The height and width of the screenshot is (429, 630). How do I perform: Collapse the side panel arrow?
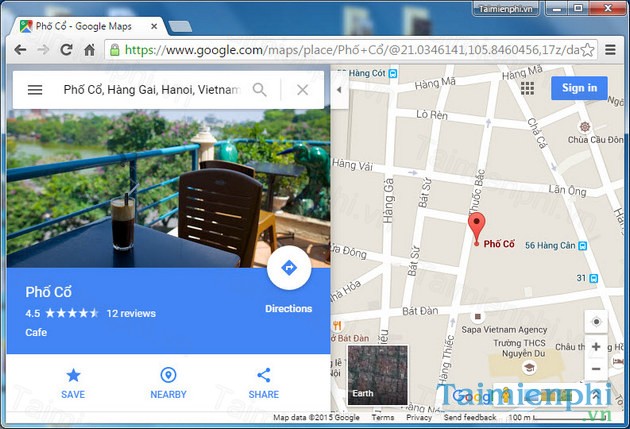pyautogui.click(x=339, y=90)
